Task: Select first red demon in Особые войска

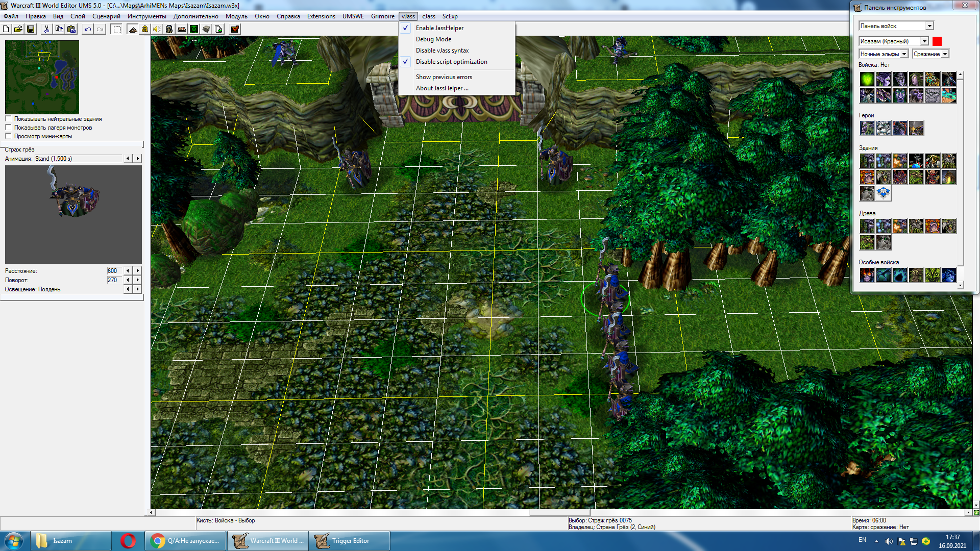Action: [x=867, y=275]
